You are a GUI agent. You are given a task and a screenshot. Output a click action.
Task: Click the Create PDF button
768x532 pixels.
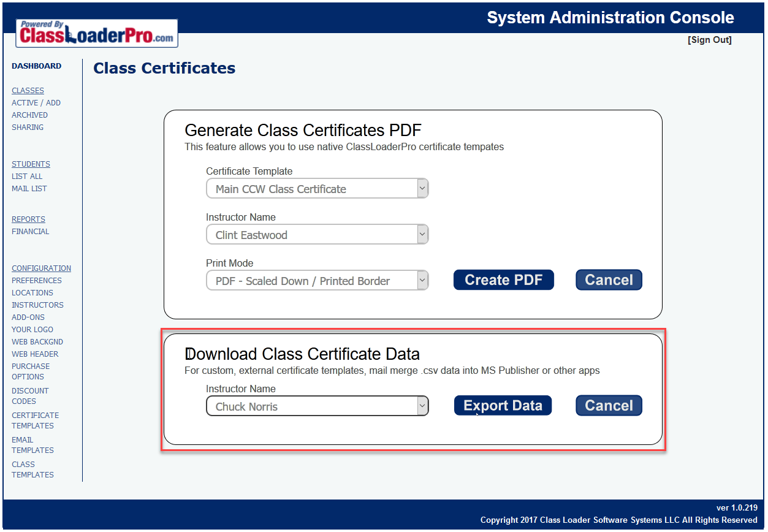(x=503, y=280)
